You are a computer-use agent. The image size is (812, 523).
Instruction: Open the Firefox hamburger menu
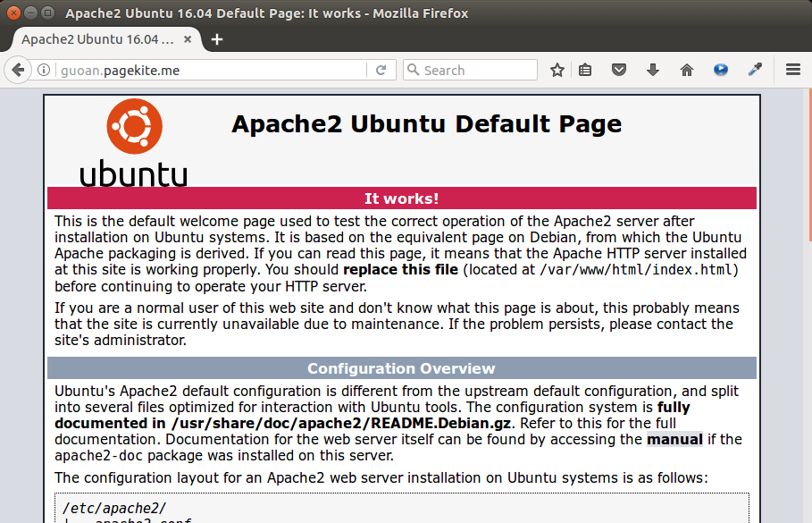click(792, 71)
